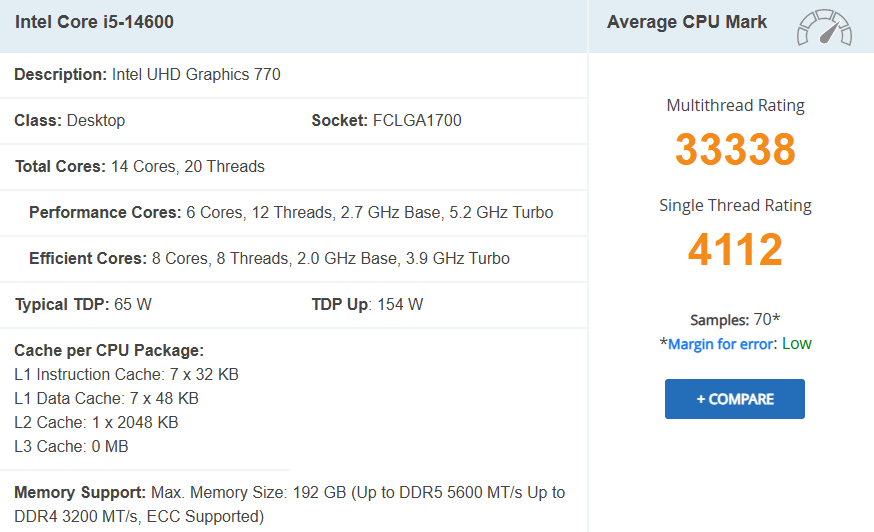Select the Single Thread Rating label
The height and width of the screenshot is (532, 874).
[735, 205]
